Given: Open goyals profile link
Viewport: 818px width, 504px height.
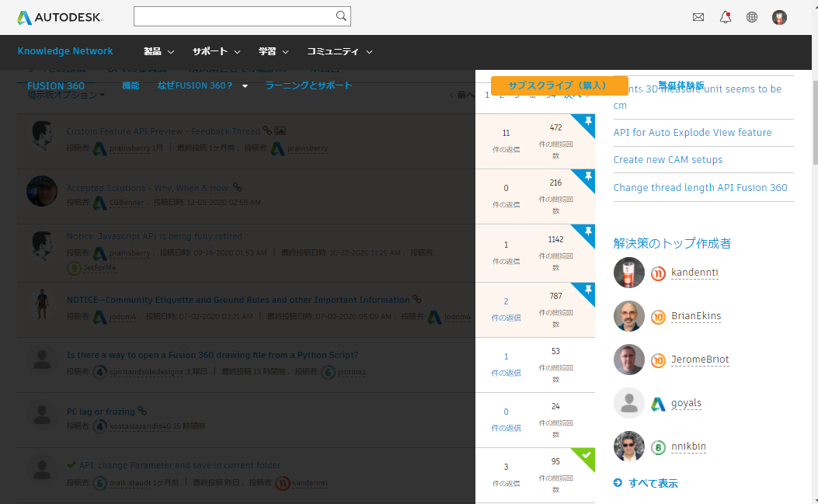Looking at the screenshot, I should [686, 403].
